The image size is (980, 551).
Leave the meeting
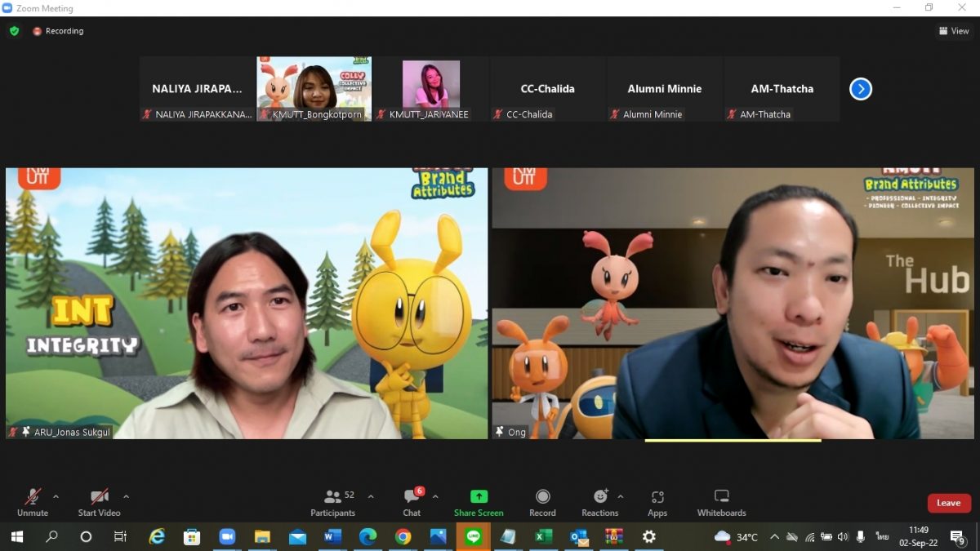949,503
